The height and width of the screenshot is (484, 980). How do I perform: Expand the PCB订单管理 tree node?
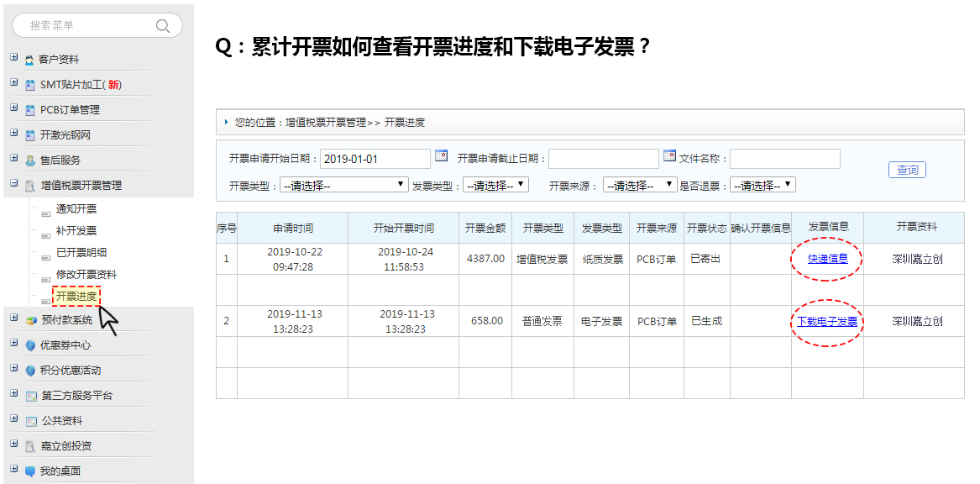click(13, 108)
